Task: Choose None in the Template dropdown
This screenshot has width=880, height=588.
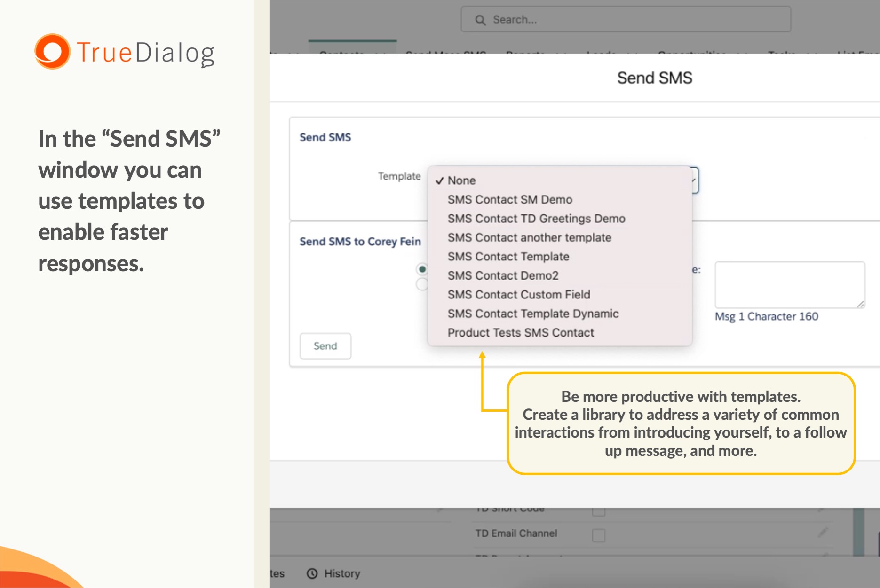Action: click(x=461, y=180)
